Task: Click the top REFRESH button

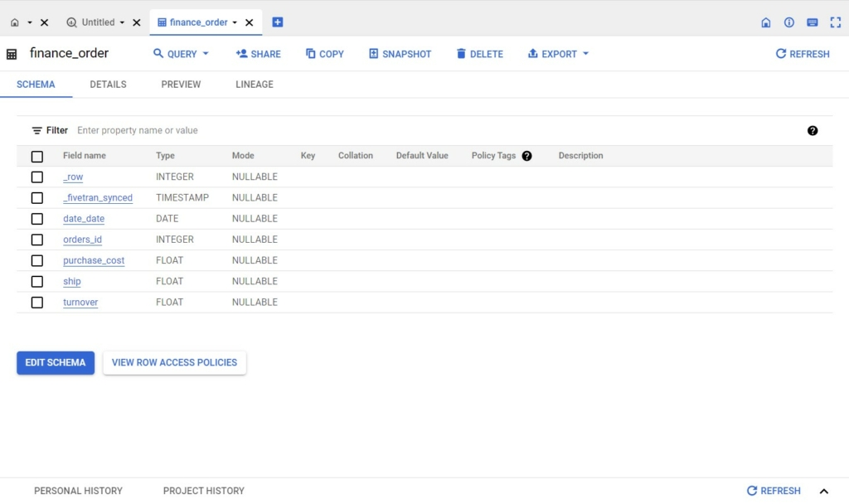Action: click(x=803, y=54)
